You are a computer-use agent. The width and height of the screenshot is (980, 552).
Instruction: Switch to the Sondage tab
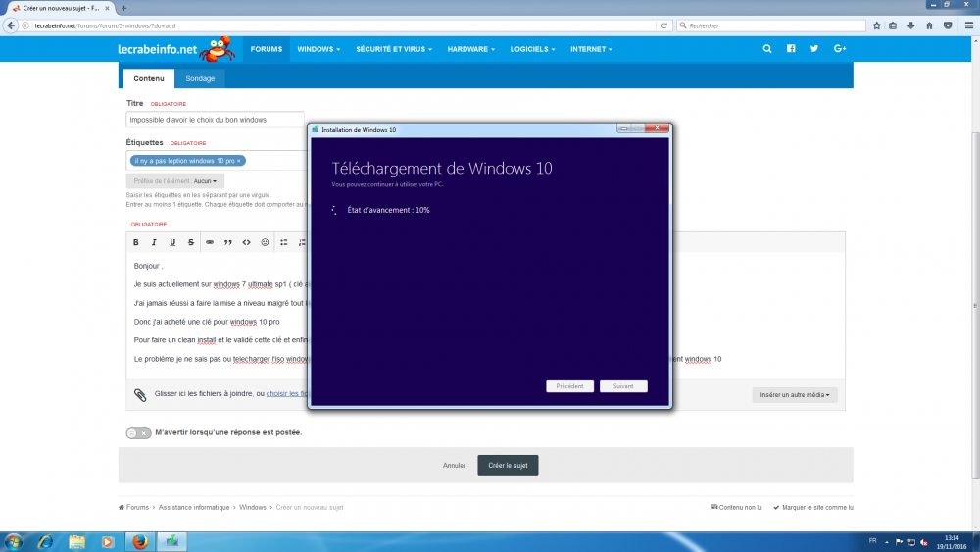(x=200, y=78)
